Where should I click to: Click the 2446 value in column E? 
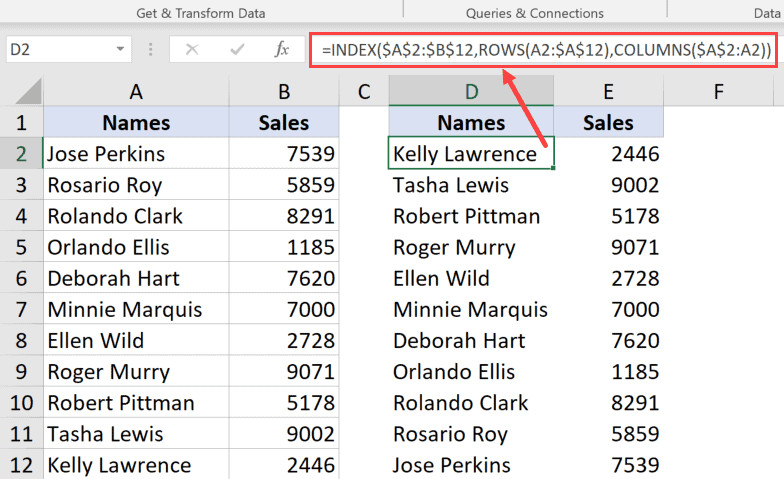pos(635,154)
